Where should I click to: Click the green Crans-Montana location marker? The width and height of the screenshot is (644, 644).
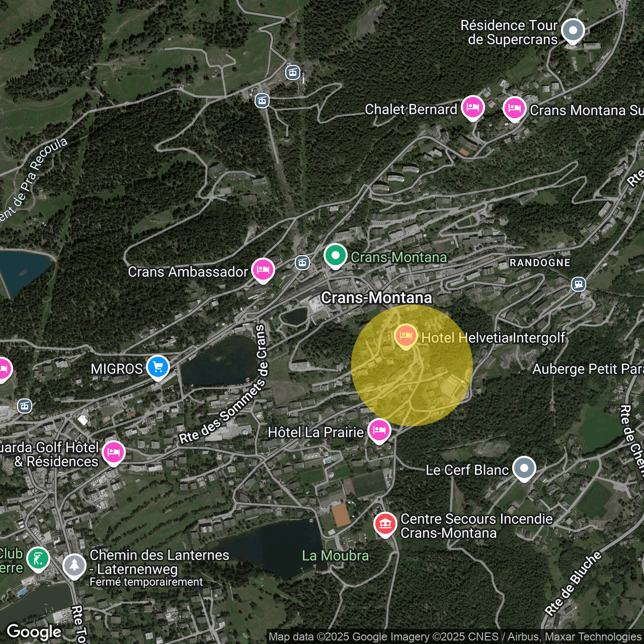[335, 256]
